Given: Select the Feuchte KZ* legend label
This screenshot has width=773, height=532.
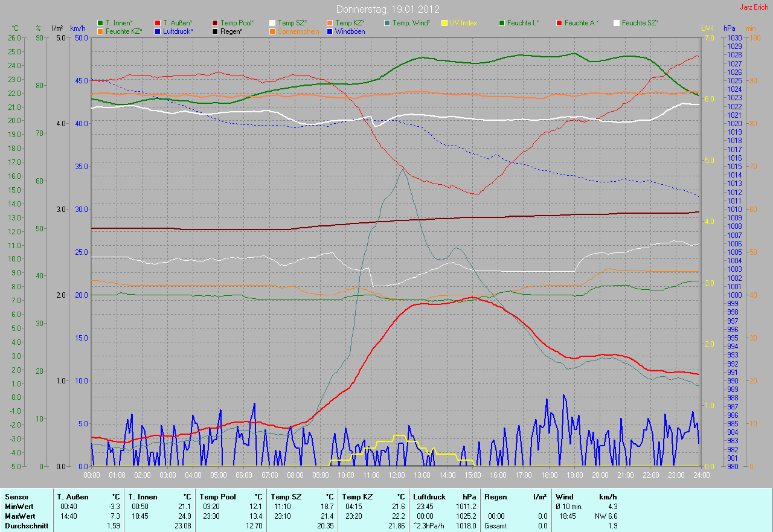Looking at the screenshot, I should (123, 31).
